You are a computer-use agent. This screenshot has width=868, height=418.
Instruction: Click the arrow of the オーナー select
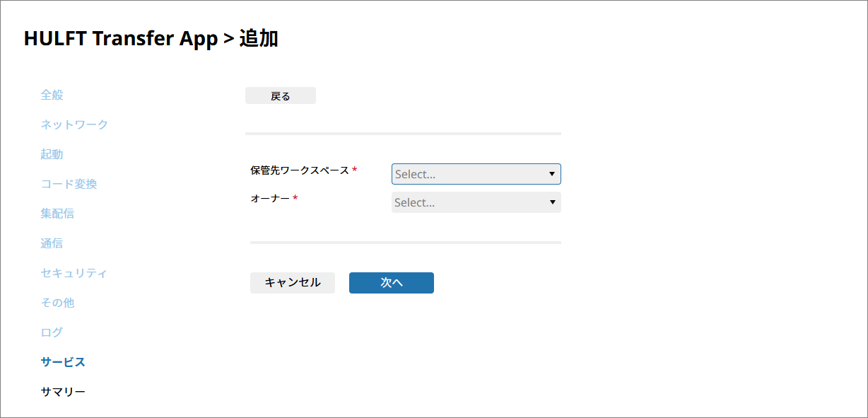[x=551, y=202]
